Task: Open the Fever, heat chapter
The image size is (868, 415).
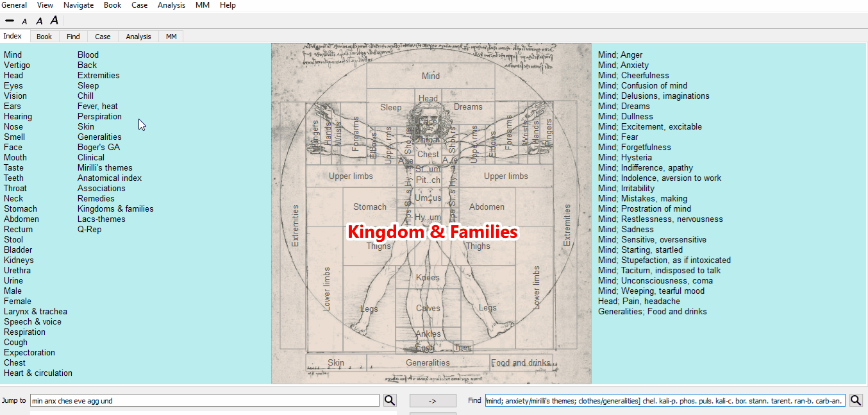Action: pyautogui.click(x=97, y=106)
